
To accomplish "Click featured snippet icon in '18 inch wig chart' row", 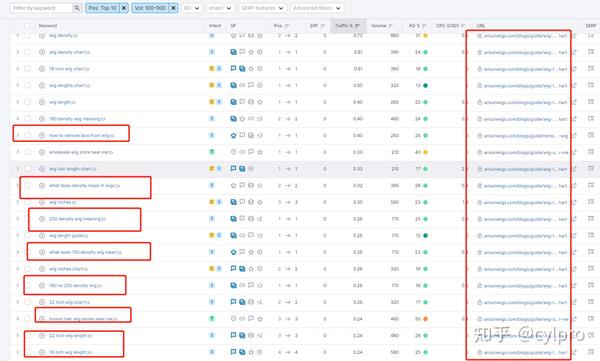I will [233, 69].
